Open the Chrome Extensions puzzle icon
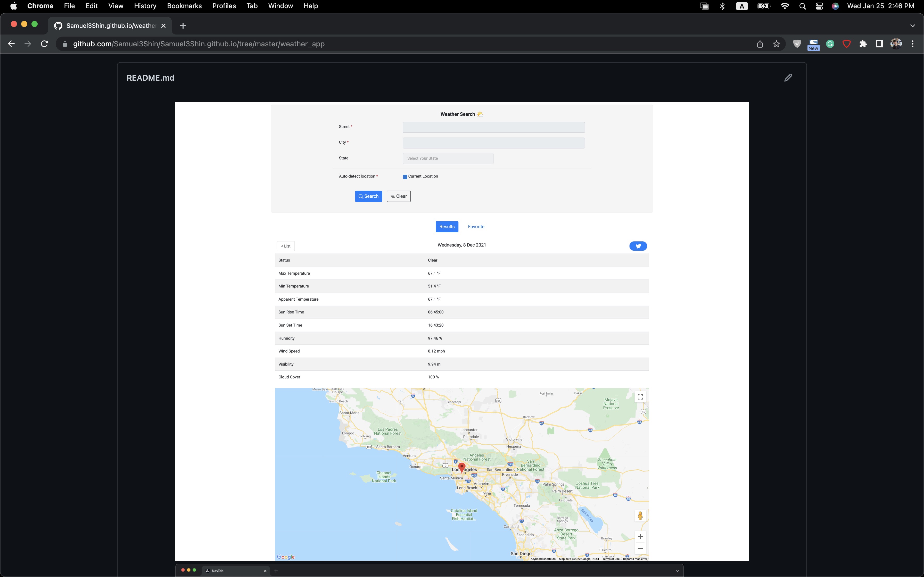The image size is (924, 577). coord(863,44)
